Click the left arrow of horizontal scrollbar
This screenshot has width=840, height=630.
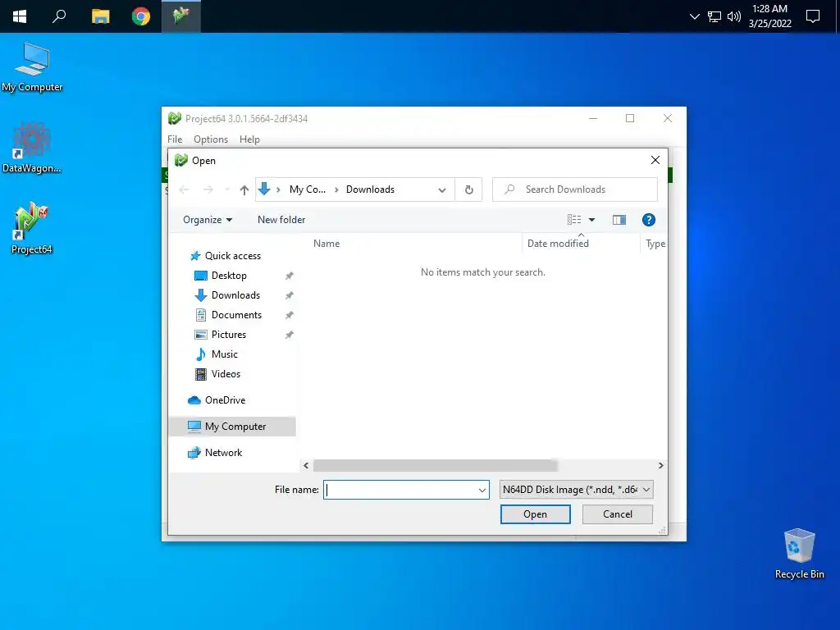coord(306,466)
